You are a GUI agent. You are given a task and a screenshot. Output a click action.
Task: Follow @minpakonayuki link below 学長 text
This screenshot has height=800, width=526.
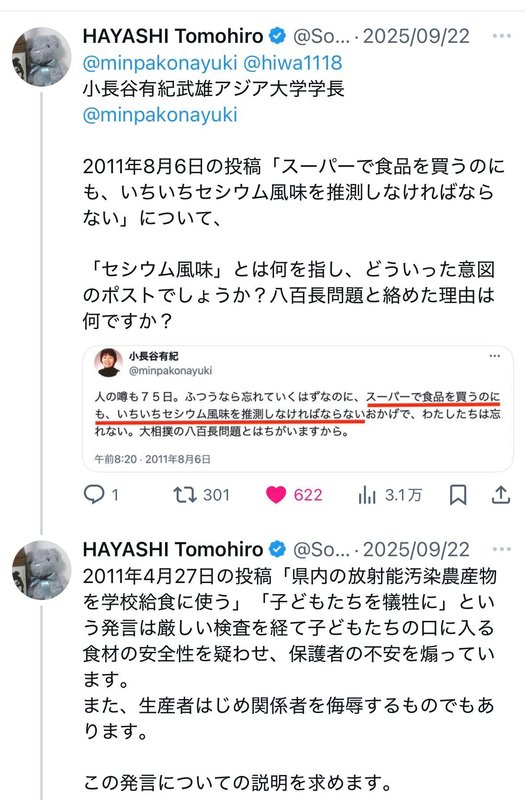click(160, 115)
